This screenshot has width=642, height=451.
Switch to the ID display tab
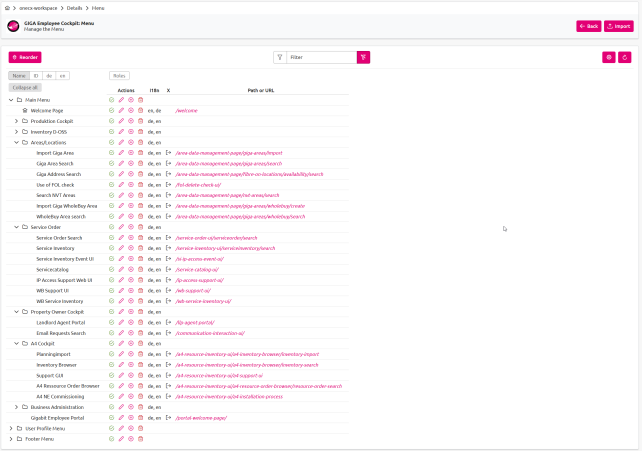[x=36, y=76]
